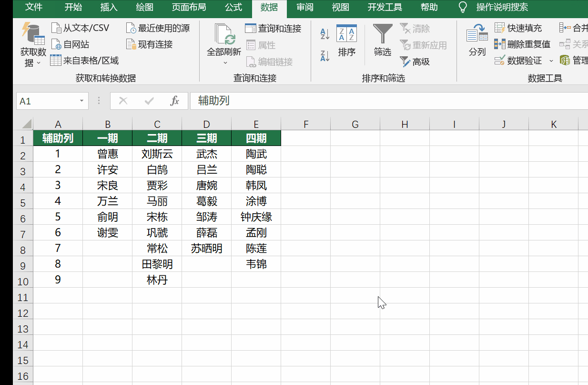
Task: Click 查询和连接 button
Action: coord(274,29)
